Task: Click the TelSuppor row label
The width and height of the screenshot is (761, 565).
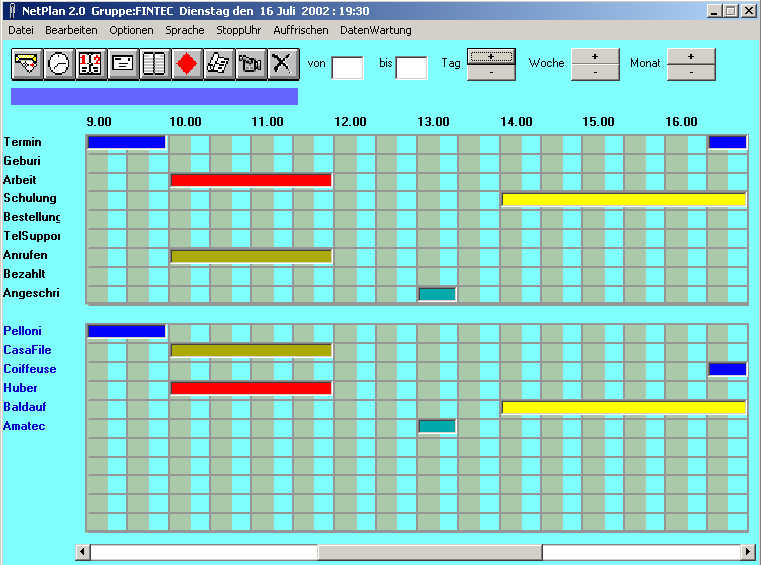Action: [x=32, y=236]
